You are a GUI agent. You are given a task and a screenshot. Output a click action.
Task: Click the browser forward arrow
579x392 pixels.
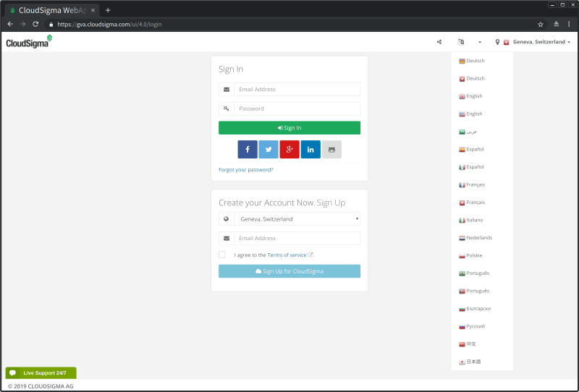click(x=23, y=25)
